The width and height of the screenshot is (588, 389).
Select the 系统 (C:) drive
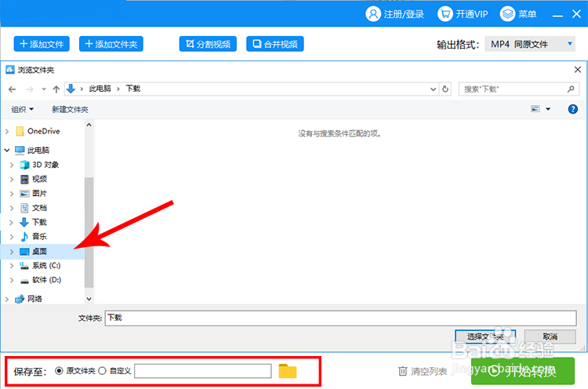click(x=46, y=265)
